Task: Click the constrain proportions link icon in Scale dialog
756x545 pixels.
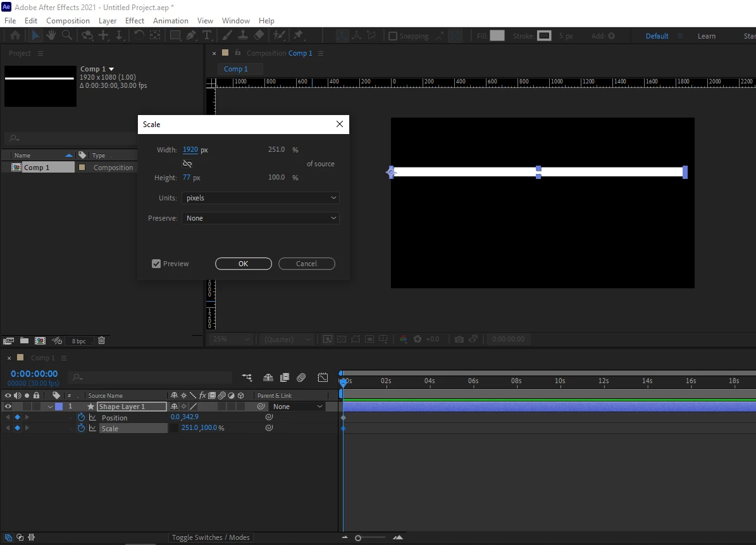Action: [x=187, y=164]
